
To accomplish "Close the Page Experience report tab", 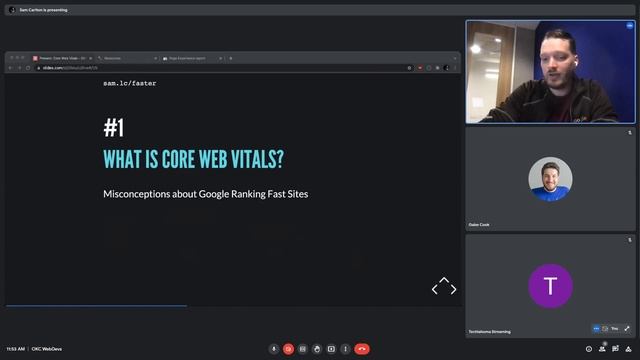I will [220, 58].
